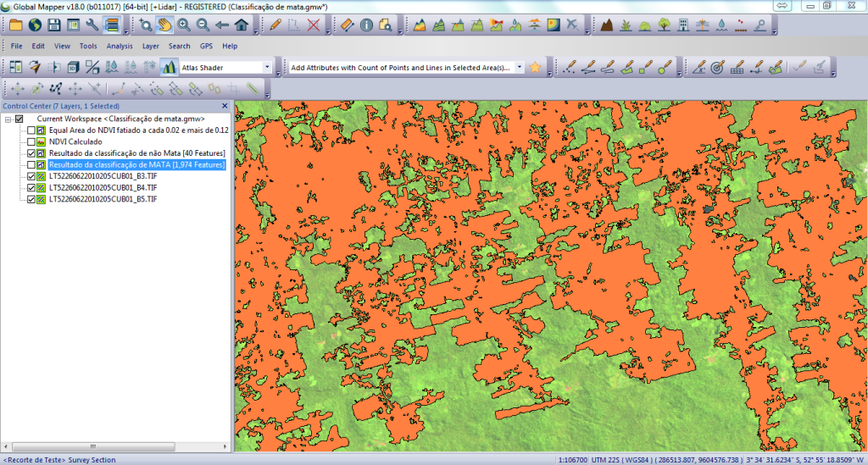Click the favorites star button
The height and width of the screenshot is (465, 868).
pos(535,67)
